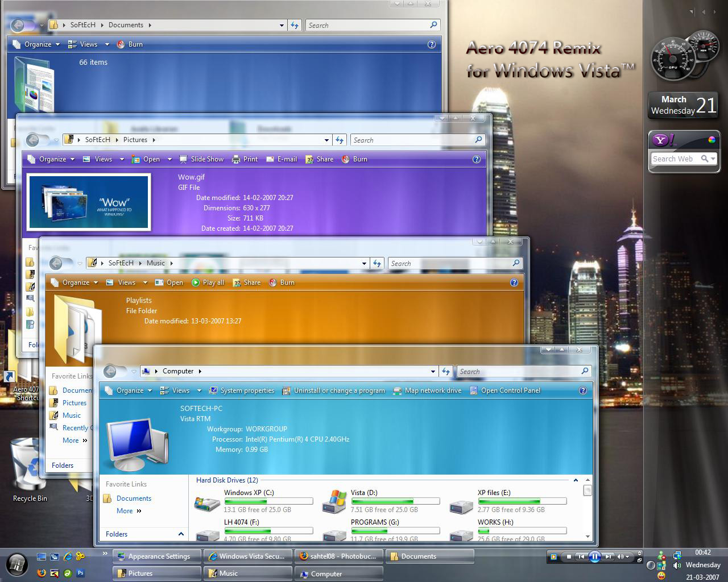The image size is (728, 582).
Task: Refresh the Documents window address bar
Action: point(294,25)
